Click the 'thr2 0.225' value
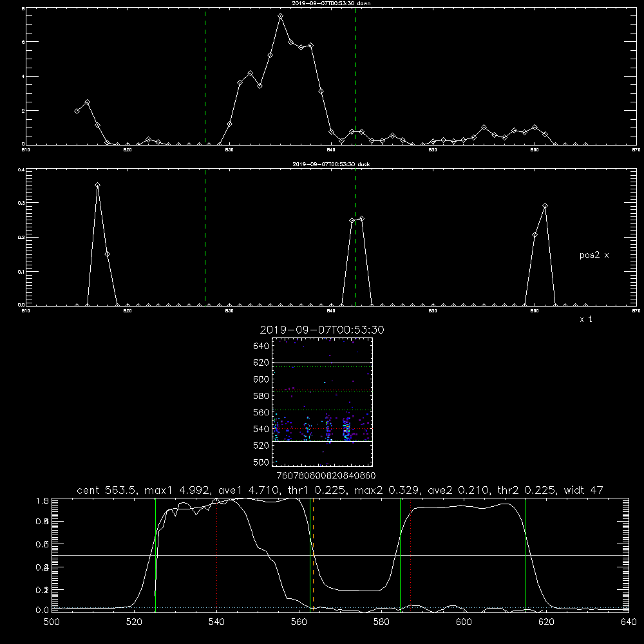 pyautogui.click(x=527, y=490)
